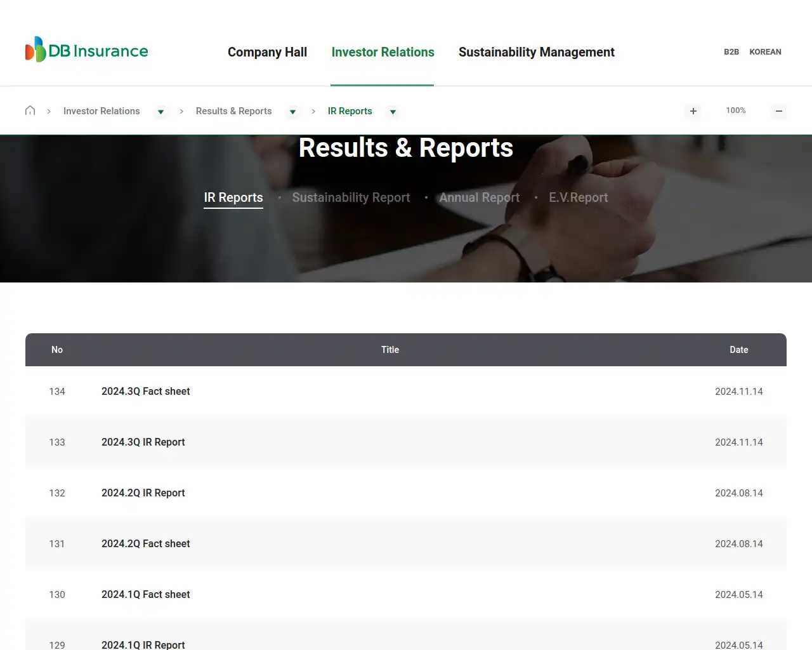Open the Company Hall menu
812x650 pixels.
[267, 52]
